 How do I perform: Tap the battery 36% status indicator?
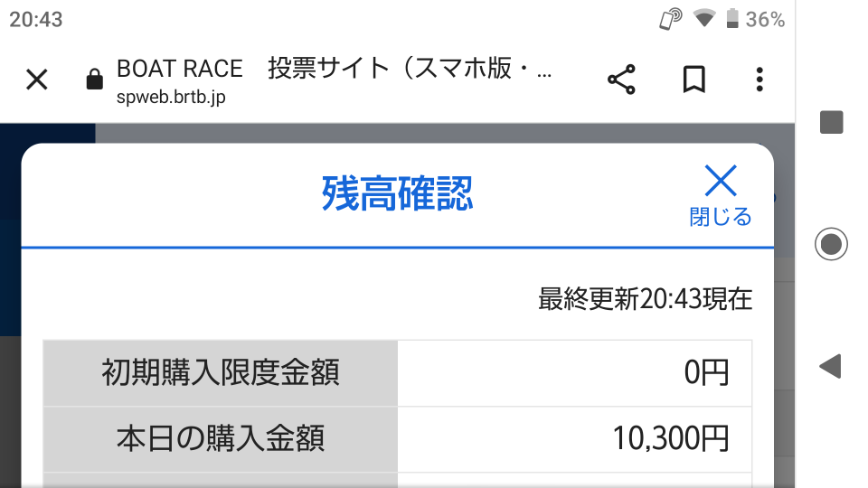(755, 19)
